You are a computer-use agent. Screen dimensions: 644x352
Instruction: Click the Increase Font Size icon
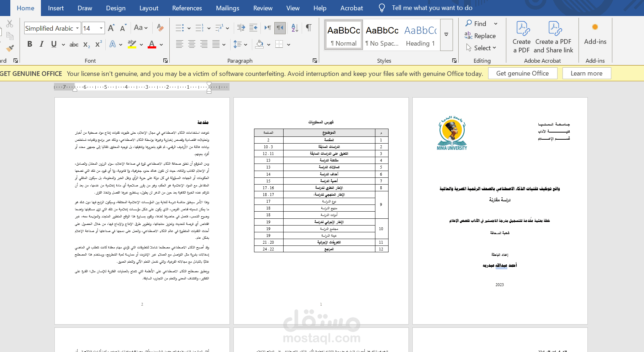(111, 28)
